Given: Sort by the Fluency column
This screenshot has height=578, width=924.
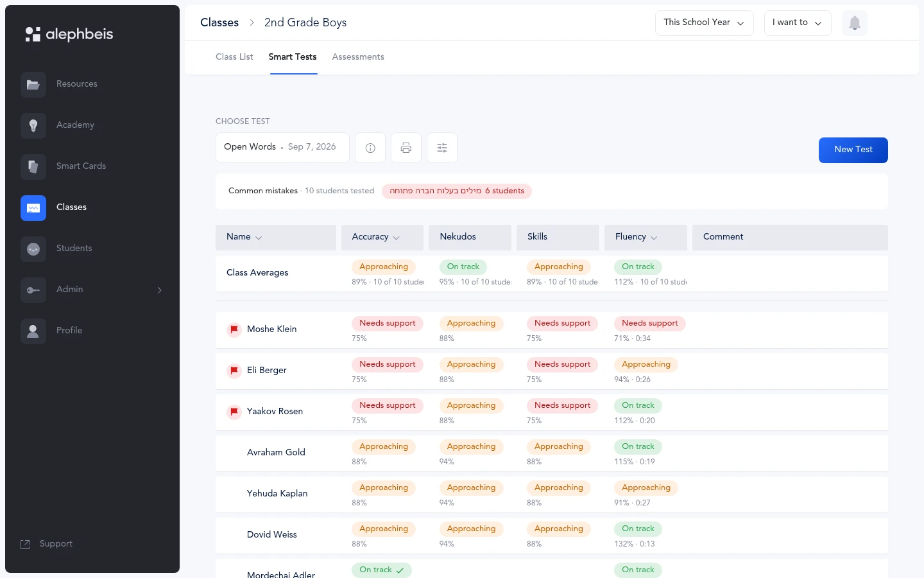Looking at the screenshot, I should pyautogui.click(x=646, y=237).
